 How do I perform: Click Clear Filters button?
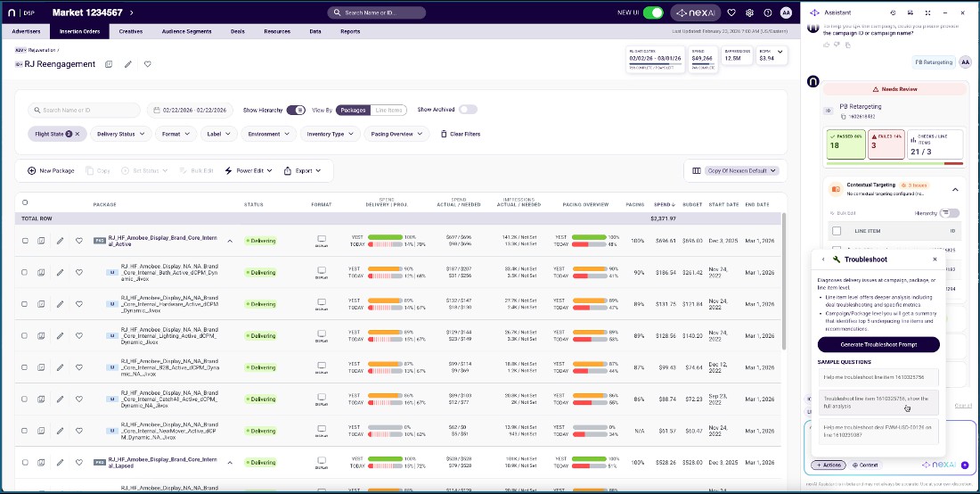pos(461,134)
